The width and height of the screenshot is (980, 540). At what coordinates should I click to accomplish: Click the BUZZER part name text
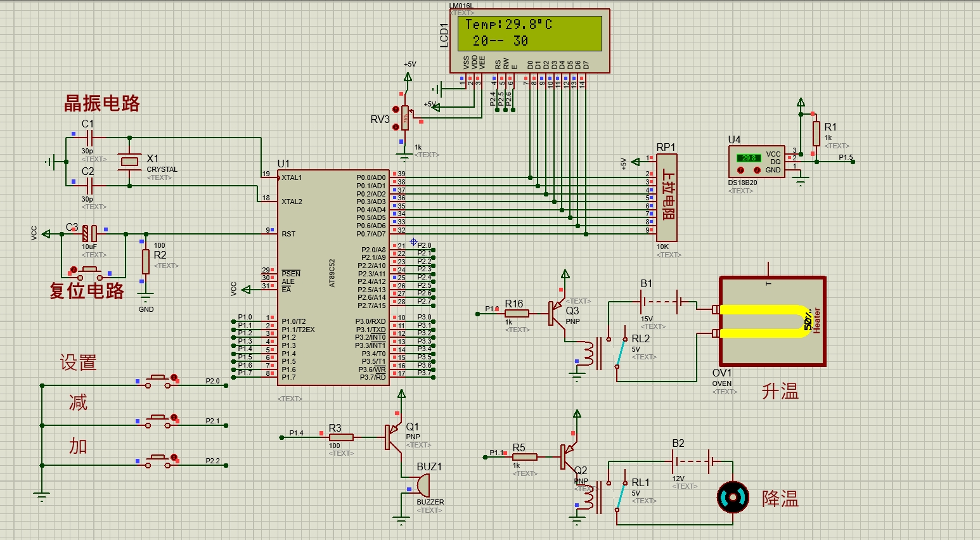pyautogui.click(x=430, y=502)
